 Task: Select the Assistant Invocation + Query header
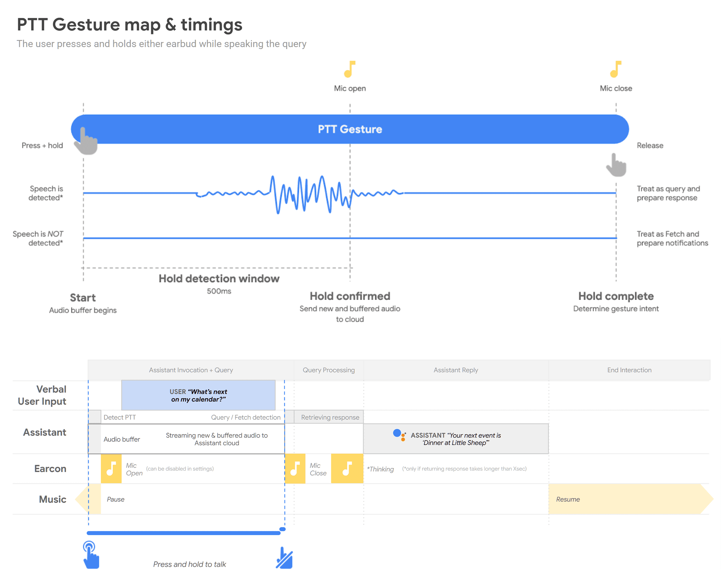pos(191,370)
